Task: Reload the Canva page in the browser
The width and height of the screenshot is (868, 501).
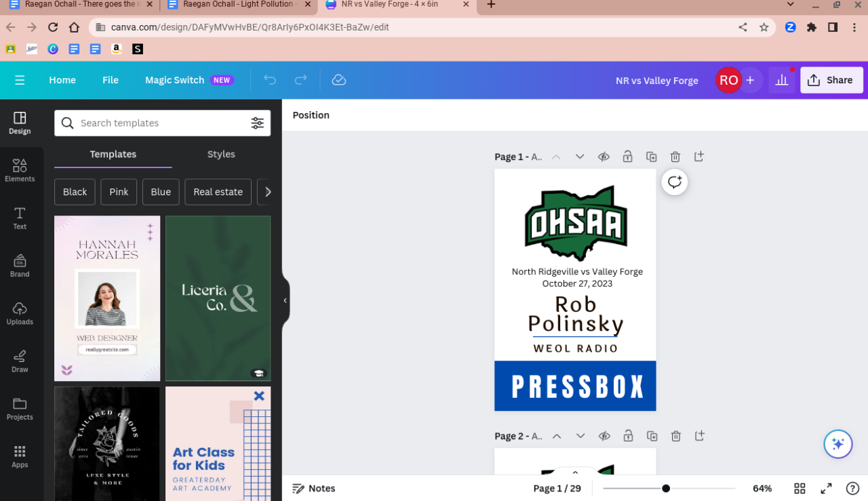Action: click(53, 27)
